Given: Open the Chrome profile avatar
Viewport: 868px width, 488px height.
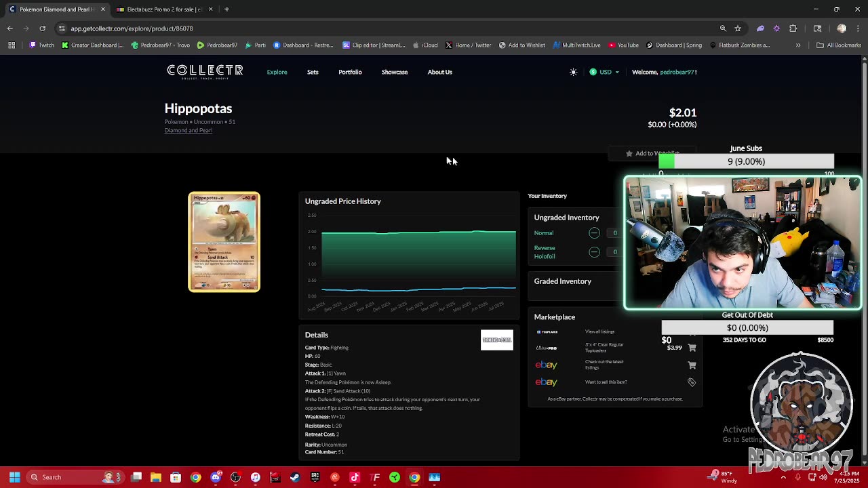Looking at the screenshot, I should (842, 28).
